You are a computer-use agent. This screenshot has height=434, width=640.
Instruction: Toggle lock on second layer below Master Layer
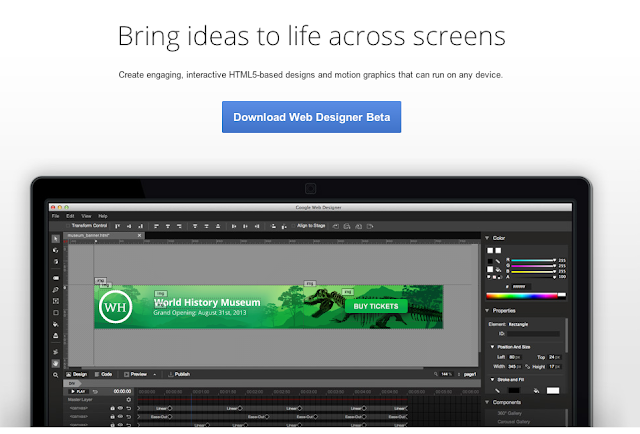pyautogui.click(x=112, y=417)
